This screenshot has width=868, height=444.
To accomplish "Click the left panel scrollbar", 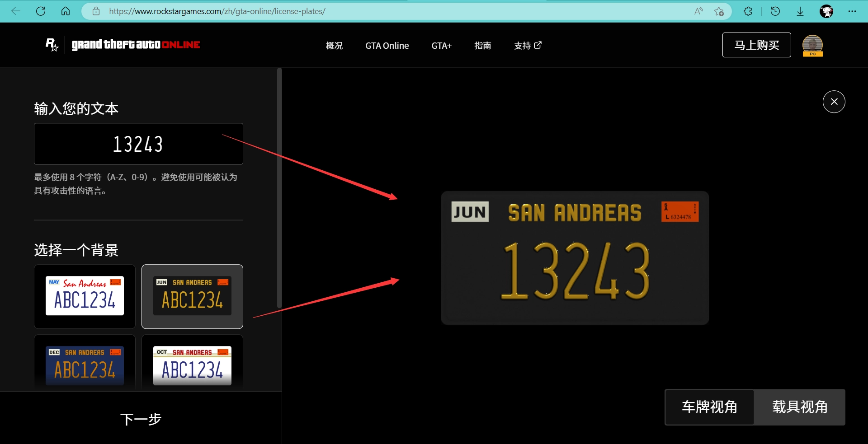I will point(279,188).
